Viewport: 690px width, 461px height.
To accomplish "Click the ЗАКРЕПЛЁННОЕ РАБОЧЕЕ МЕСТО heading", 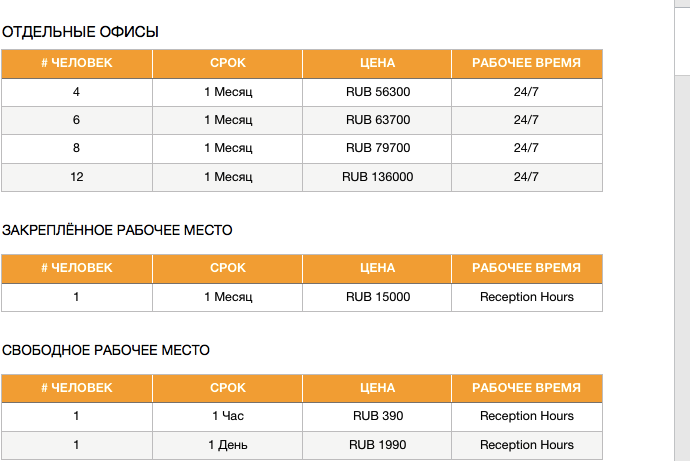I will (117, 230).
